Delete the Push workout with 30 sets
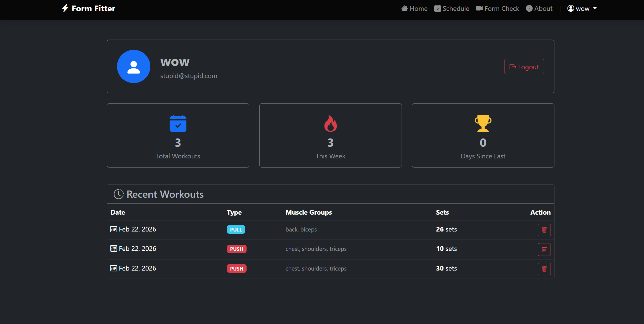The width and height of the screenshot is (644, 324). (x=544, y=269)
